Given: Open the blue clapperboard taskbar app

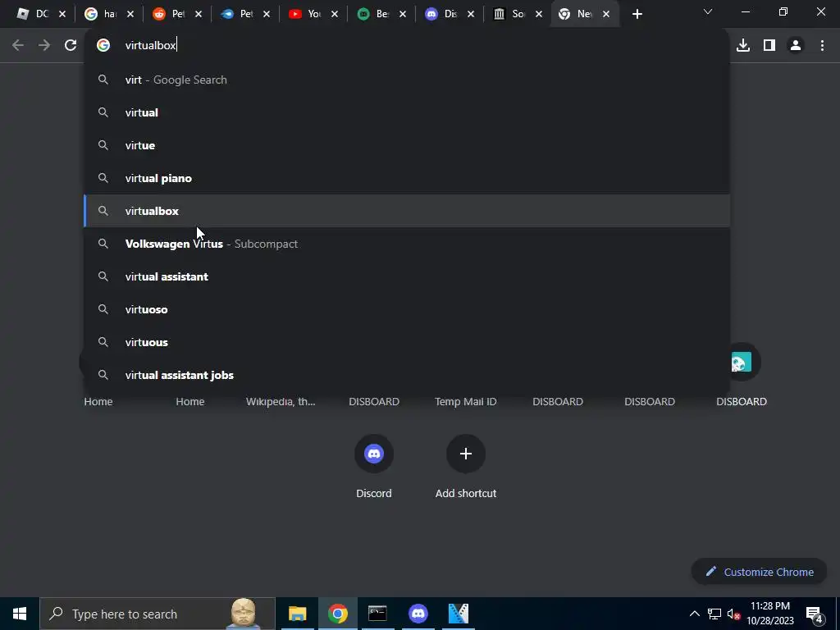Looking at the screenshot, I should [x=458, y=614].
